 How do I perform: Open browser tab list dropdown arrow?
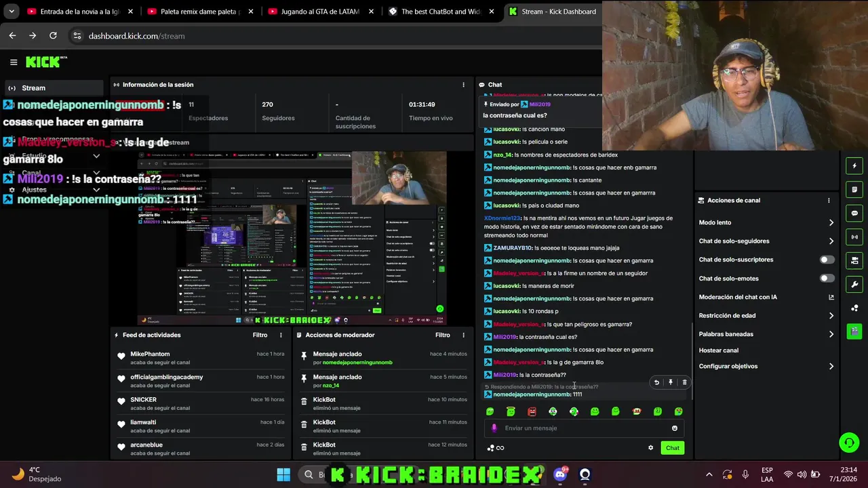pyautogui.click(x=12, y=12)
